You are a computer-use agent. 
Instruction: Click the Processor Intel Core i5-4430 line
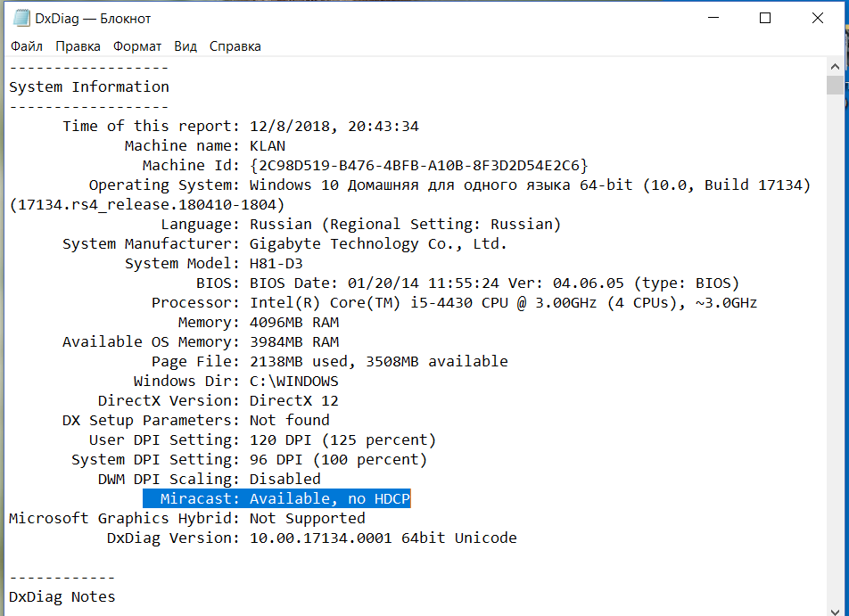pyautogui.click(x=499, y=303)
